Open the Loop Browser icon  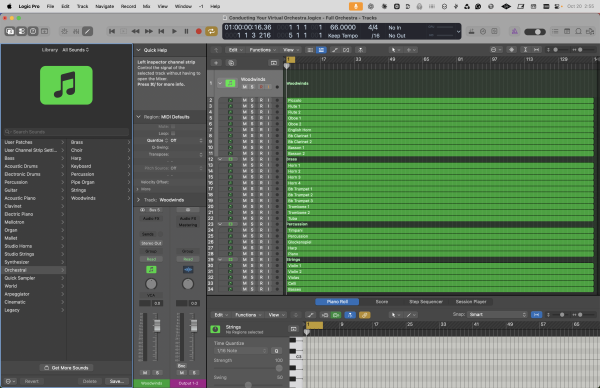[579, 31]
